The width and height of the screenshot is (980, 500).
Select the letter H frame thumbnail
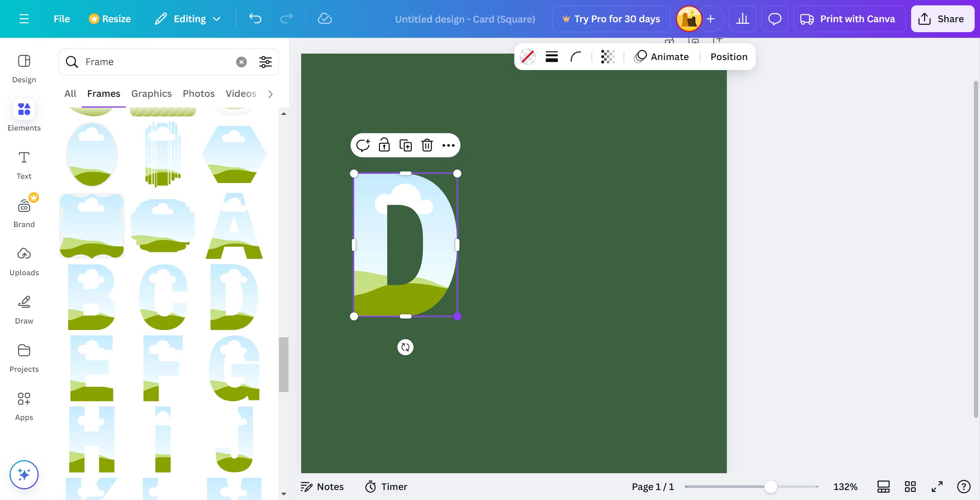91,440
